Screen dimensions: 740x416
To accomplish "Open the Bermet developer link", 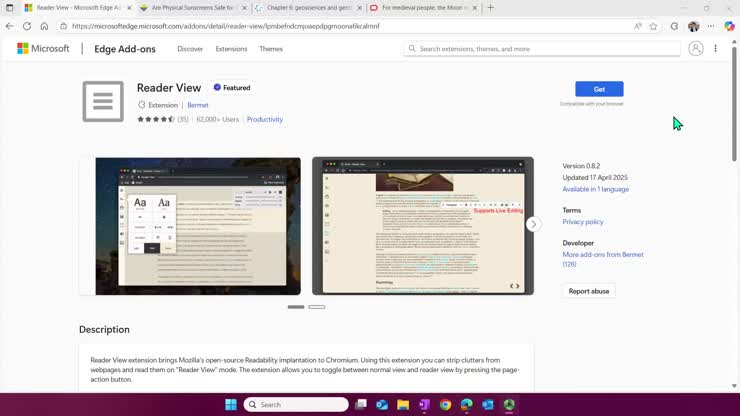I will [198, 105].
